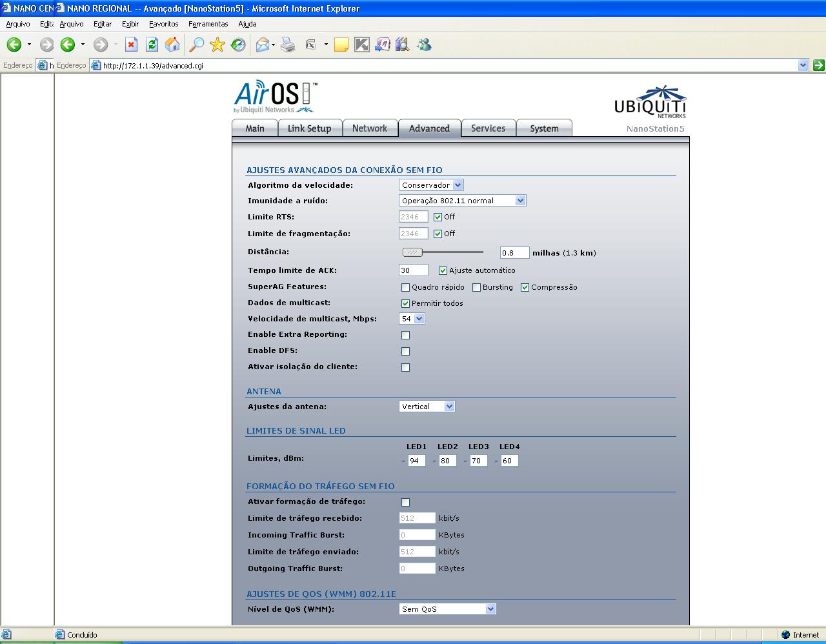Screen dimensions: 826x644
Task: Click the Distância slider handle
Action: point(412,252)
